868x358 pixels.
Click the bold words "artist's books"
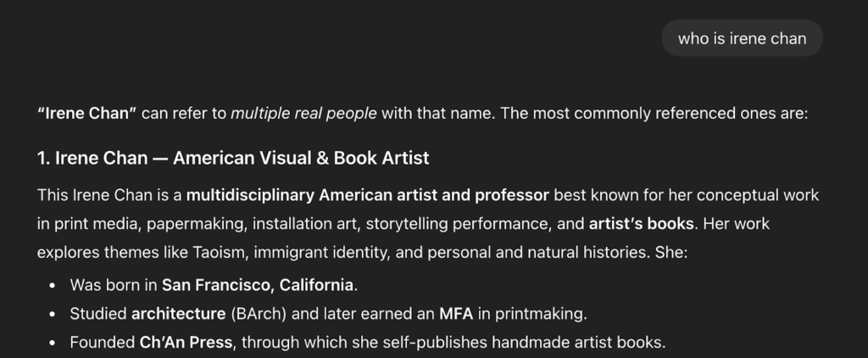pyautogui.click(x=642, y=225)
